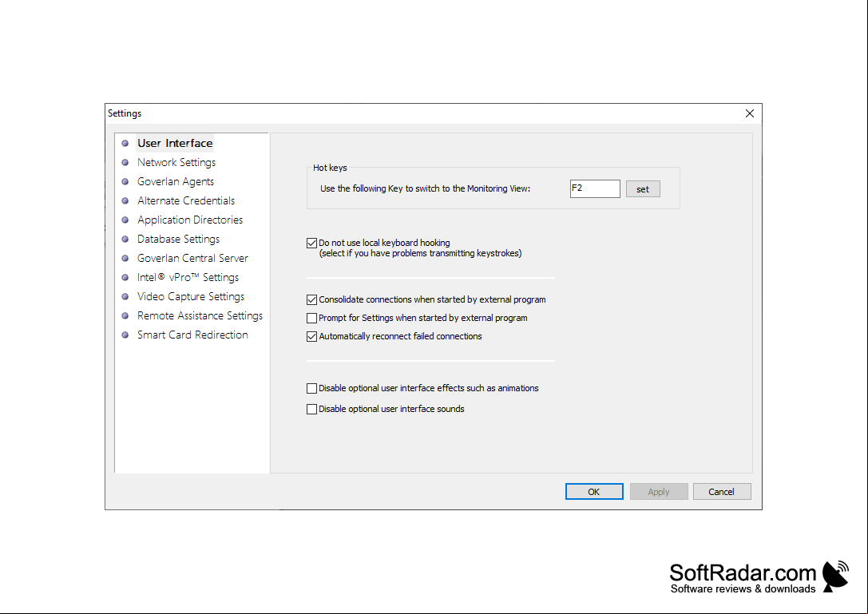Click the bullet icon beside Application Directories
The width and height of the screenshot is (868, 614).
click(125, 220)
